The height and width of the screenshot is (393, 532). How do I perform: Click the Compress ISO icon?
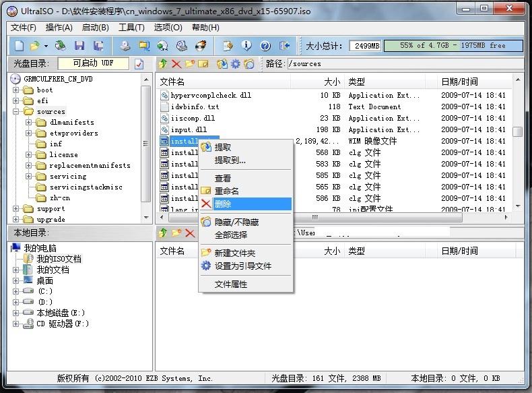[x=144, y=46]
